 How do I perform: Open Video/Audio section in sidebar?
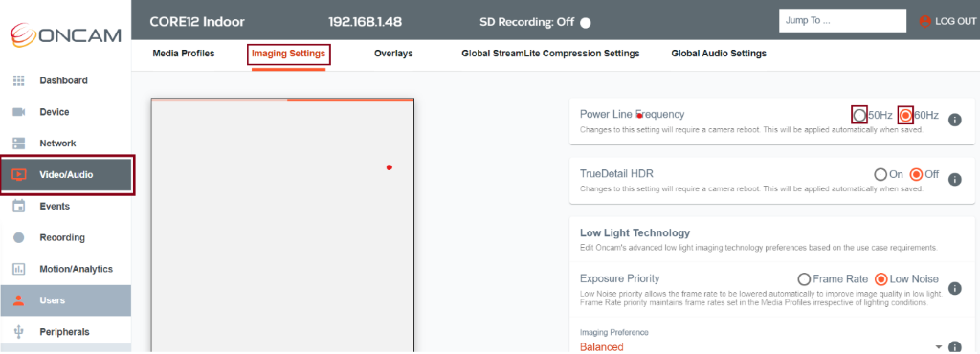[67, 175]
